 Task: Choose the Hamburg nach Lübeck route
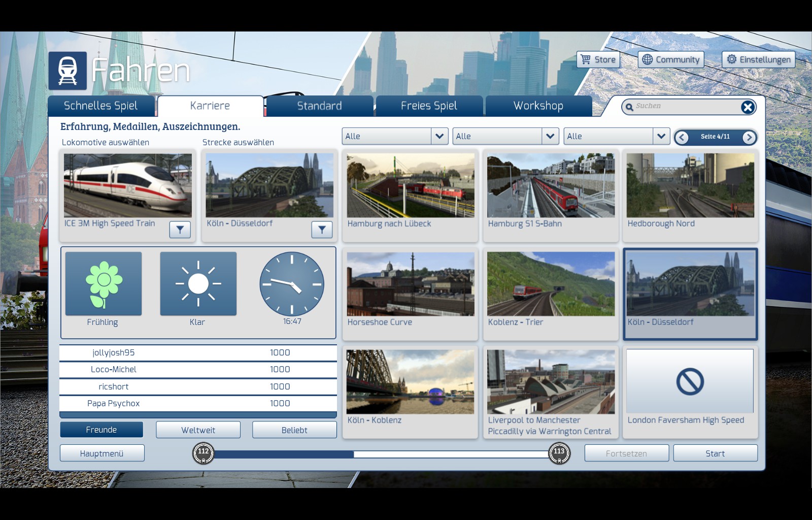[x=411, y=196]
